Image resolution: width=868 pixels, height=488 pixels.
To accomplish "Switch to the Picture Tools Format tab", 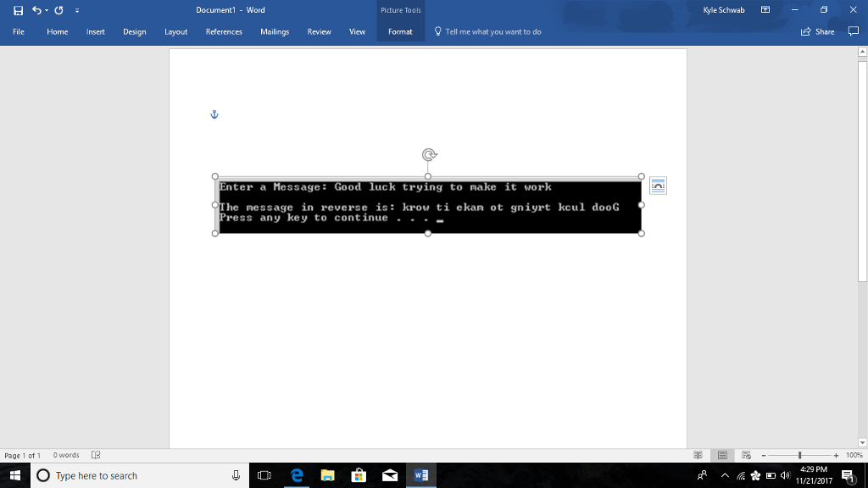I will tap(400, 31).
